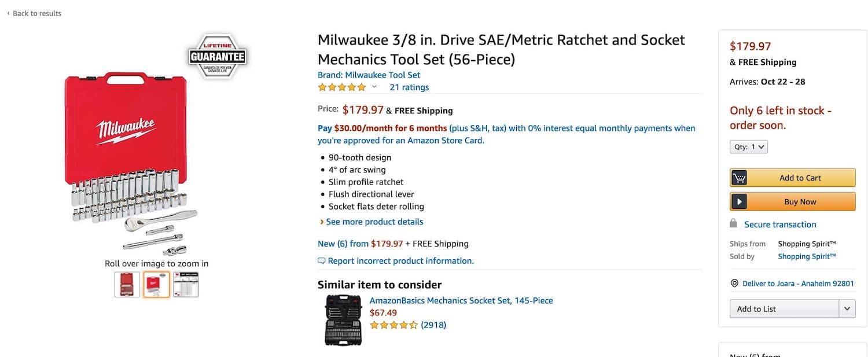Click the Milwaukee product's five-star rating
Viewport: 868px width, 357px height.
[x=342, y=87]
